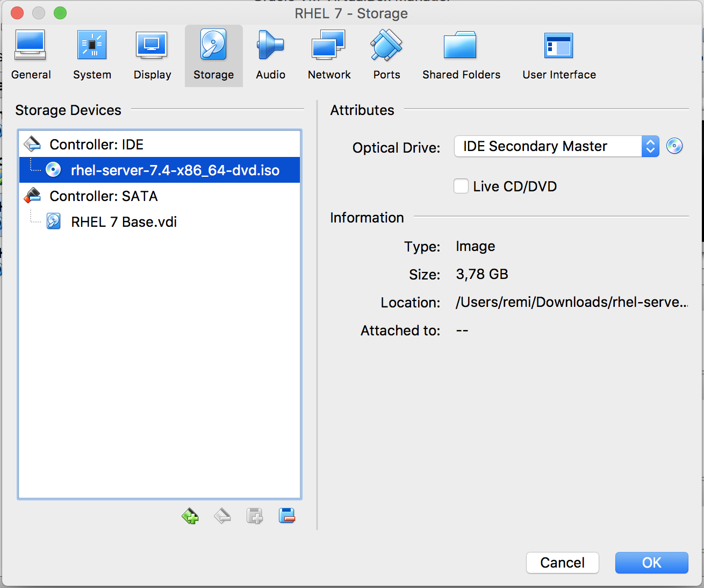Click the Ports tab label
704x588 pixels.
[x=387, y=75]
